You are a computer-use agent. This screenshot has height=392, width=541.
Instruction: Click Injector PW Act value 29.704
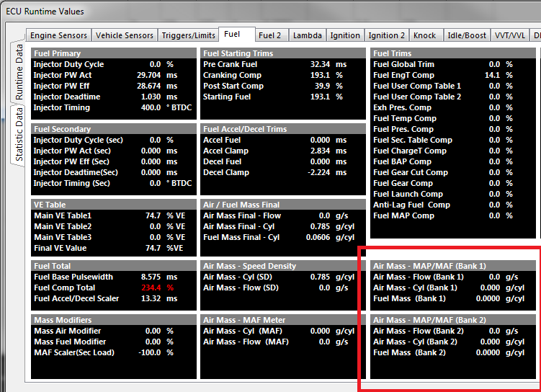pos(148,75)
